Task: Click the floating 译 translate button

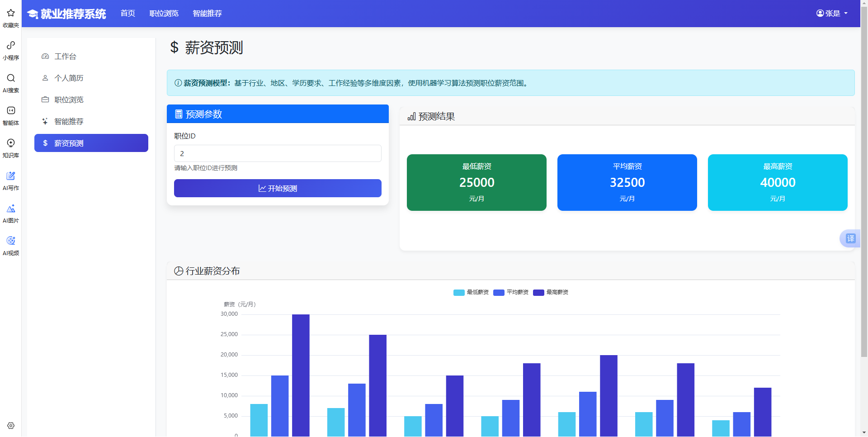Action: [851, 238]
